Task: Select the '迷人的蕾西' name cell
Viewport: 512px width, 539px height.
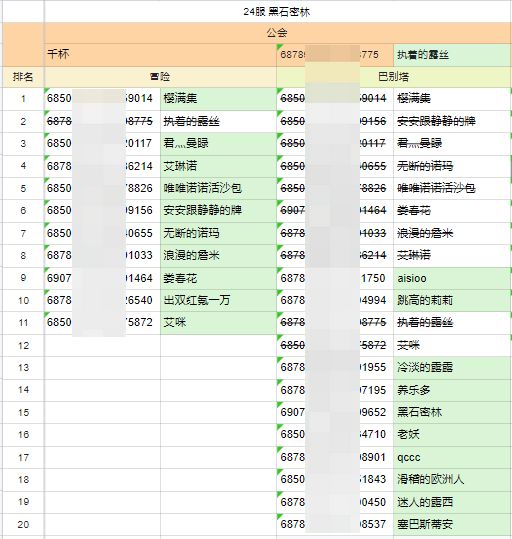Action: [452, 502]
